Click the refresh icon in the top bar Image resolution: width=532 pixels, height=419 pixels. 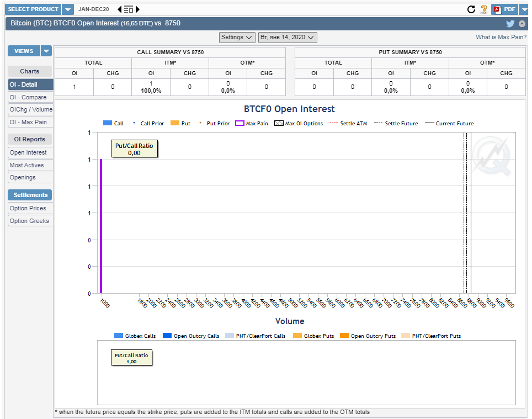point(471,9)
